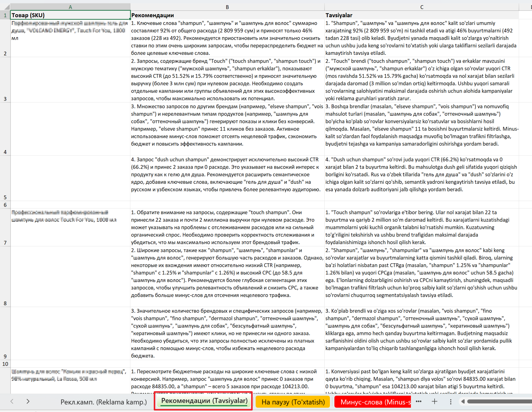Select empty row 10 by its number

(5, 364)
